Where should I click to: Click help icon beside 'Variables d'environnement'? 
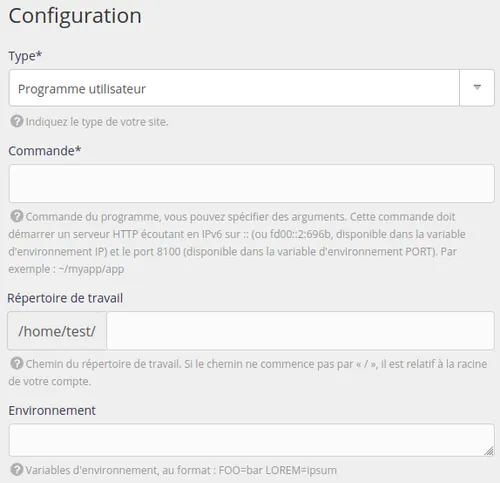click(17, 470)
